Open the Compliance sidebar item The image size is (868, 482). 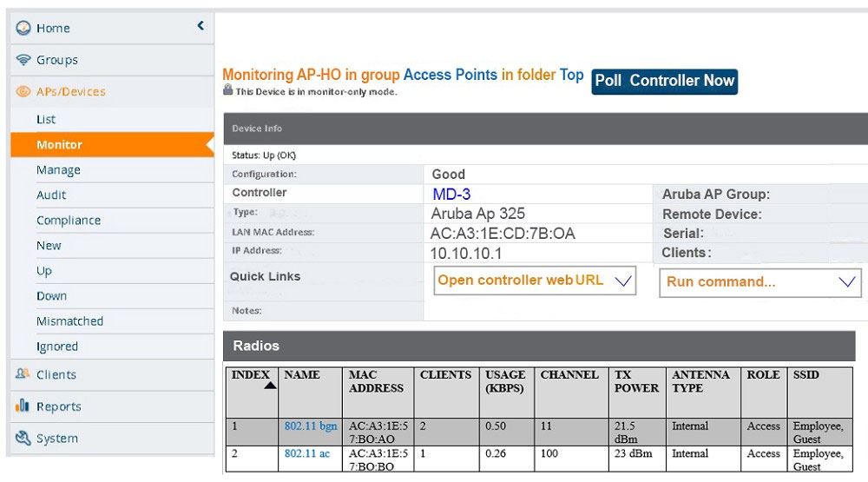click(69, 220)
